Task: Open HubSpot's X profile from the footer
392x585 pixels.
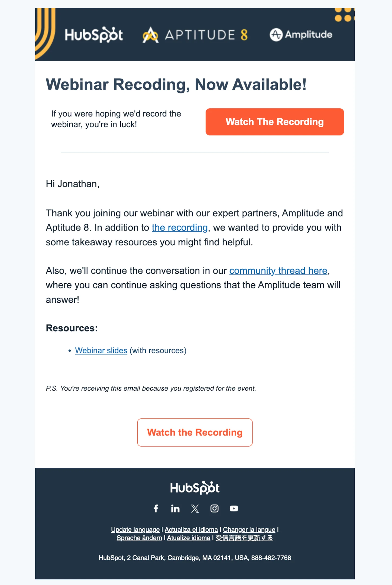Action: click(195, 509)
